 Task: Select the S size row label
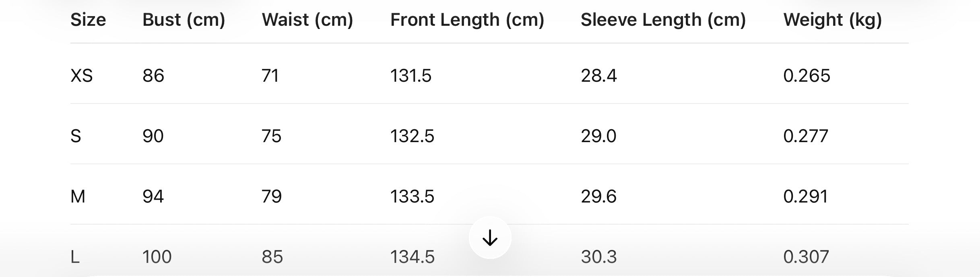point(76,136)
